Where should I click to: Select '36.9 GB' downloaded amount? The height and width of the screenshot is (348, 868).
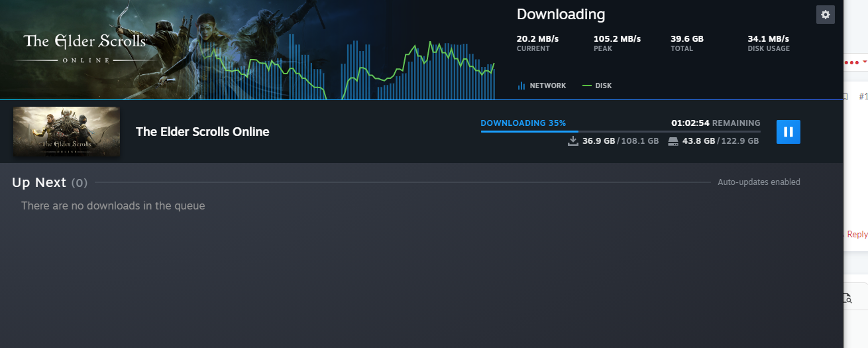tap(598, 141)
